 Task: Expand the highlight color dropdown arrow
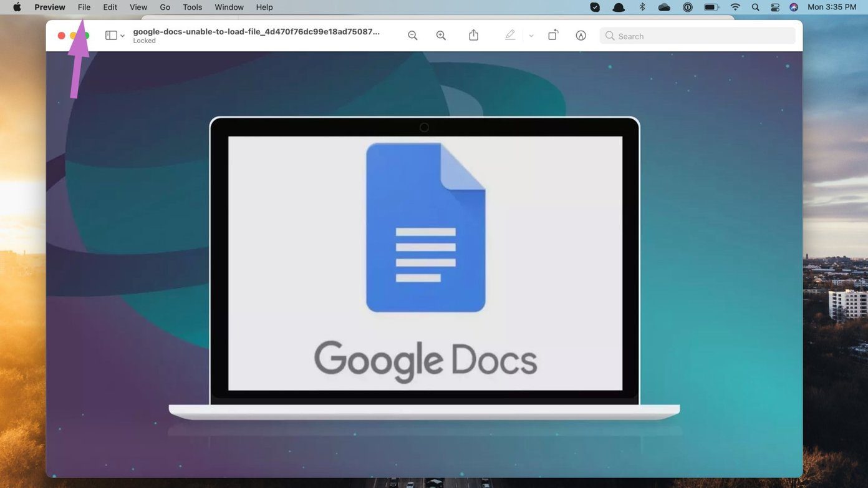coord(531,36)
